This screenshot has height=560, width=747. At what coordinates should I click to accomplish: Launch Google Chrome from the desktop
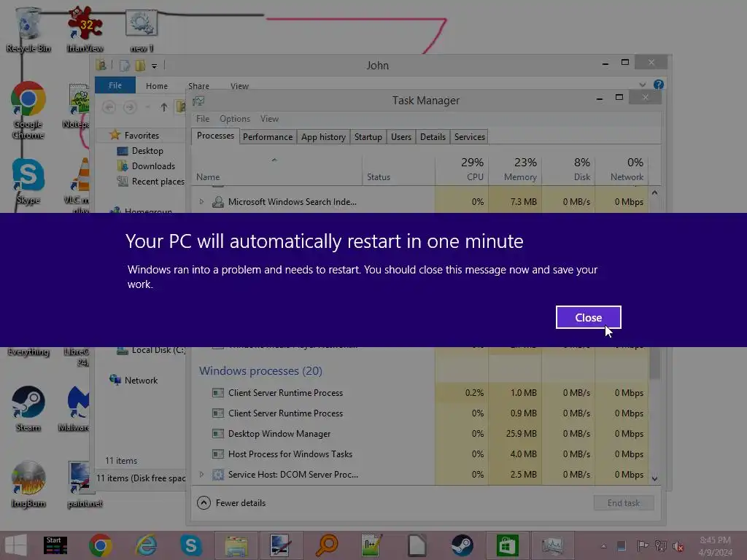28,111
